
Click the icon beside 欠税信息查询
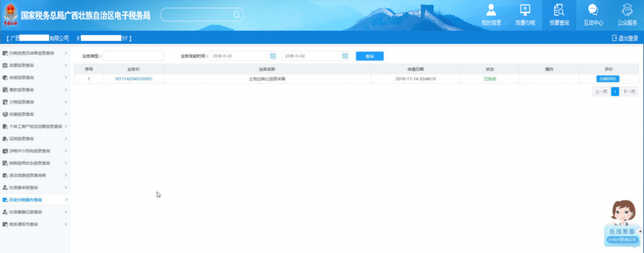point(5,102)
